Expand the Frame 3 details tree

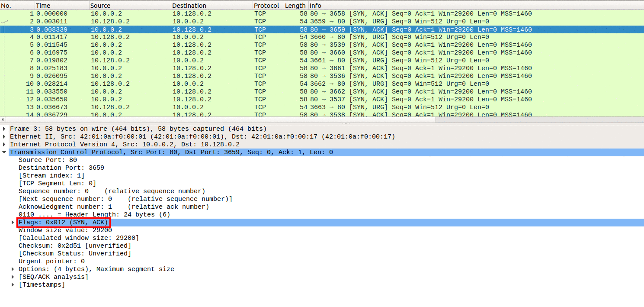tap(5, 129)
